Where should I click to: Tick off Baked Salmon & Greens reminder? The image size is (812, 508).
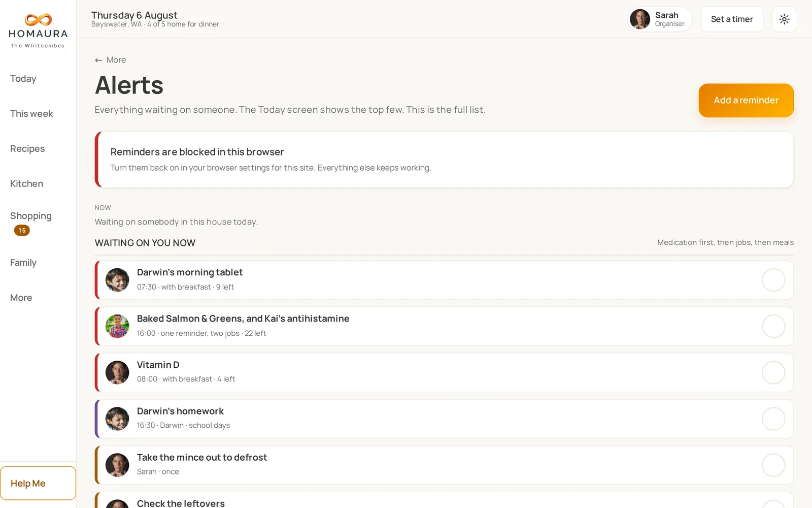click(773, 326)
